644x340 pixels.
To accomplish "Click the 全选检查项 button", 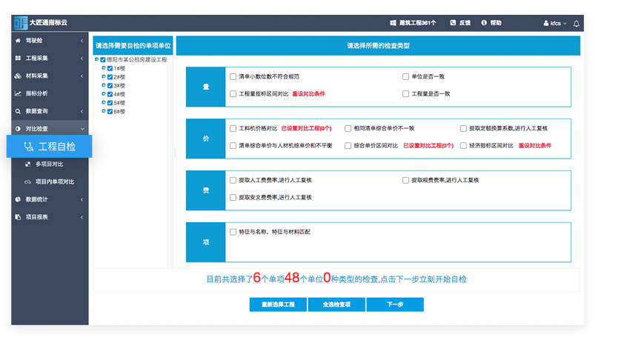I will [336, 304].
